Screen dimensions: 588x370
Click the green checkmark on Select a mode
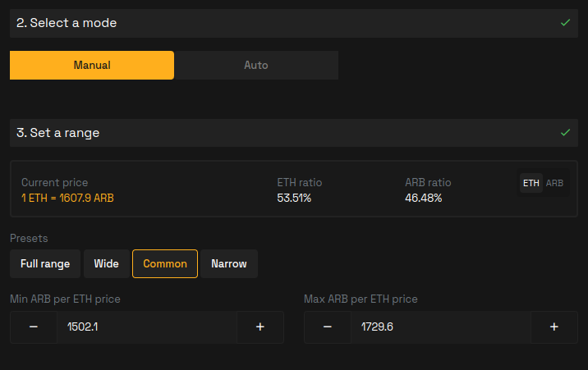[566, 23]
